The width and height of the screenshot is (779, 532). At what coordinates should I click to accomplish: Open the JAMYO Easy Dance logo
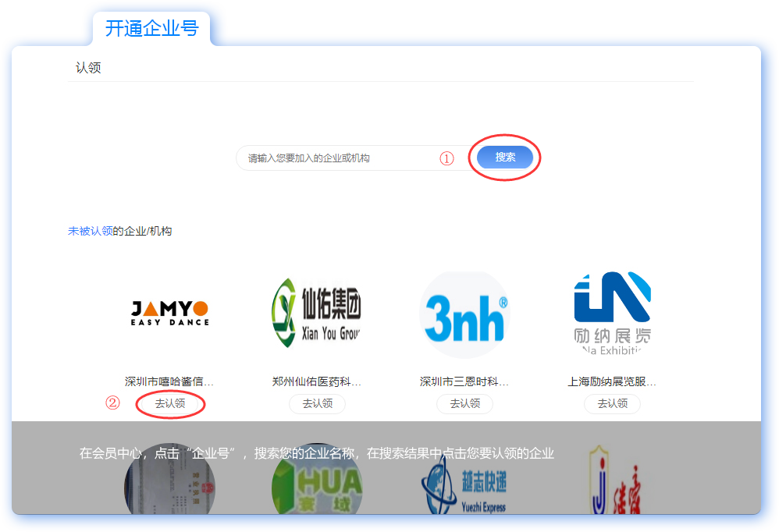170,313
